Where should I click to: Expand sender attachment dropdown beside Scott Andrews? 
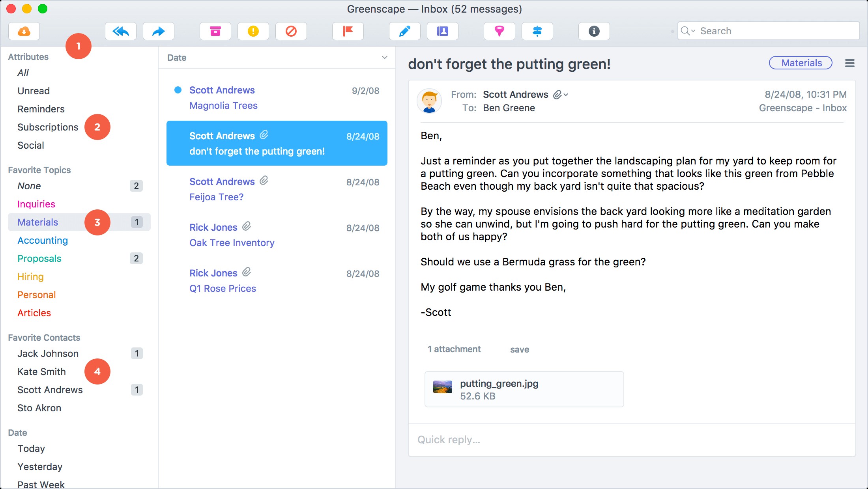click(x=561, y=95)
